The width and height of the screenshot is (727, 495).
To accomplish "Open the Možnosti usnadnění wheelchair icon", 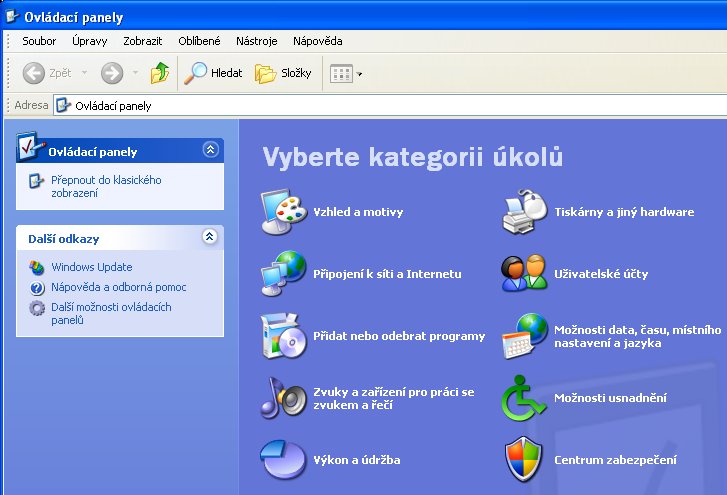I will click(524, 398).
